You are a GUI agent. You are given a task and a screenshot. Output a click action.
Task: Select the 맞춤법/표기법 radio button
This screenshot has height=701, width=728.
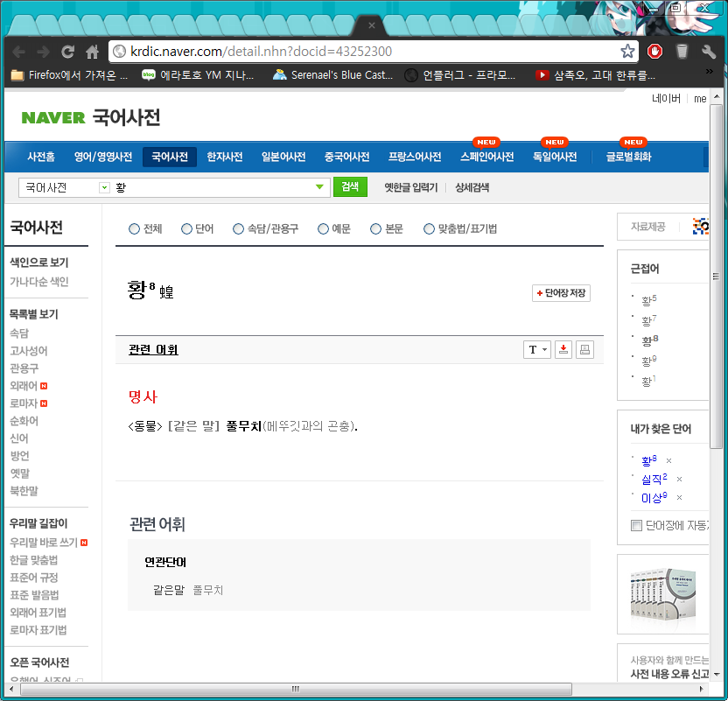[429, 229]
